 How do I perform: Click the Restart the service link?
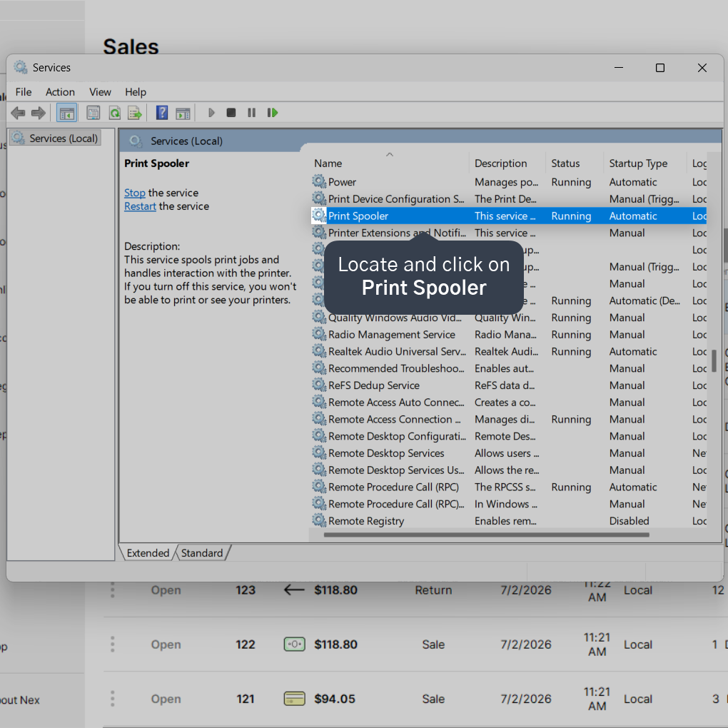(x=140, y=206)
